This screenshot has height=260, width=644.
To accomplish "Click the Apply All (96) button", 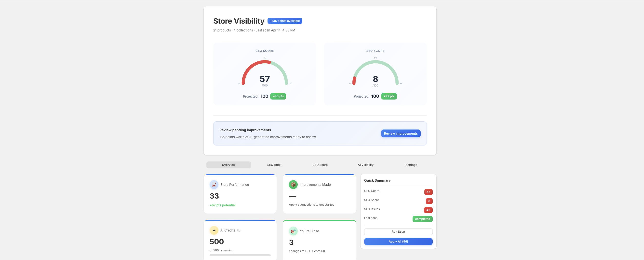I will pos(398,242).
